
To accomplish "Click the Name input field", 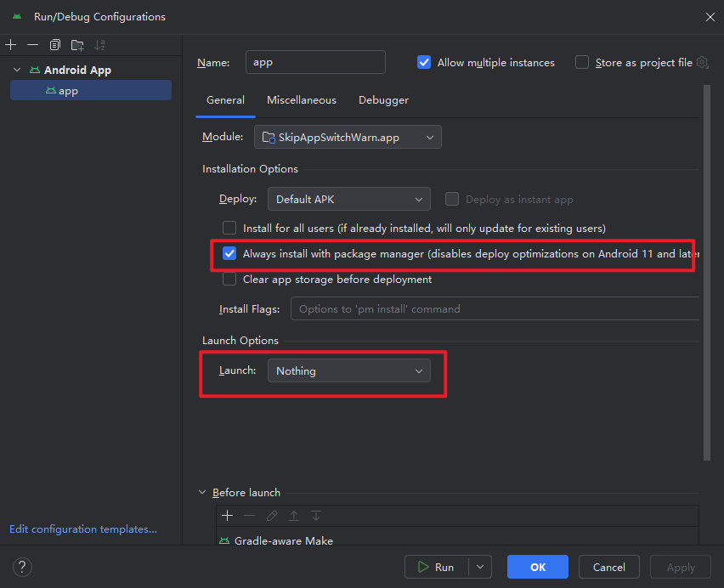I will click(315, 62).
